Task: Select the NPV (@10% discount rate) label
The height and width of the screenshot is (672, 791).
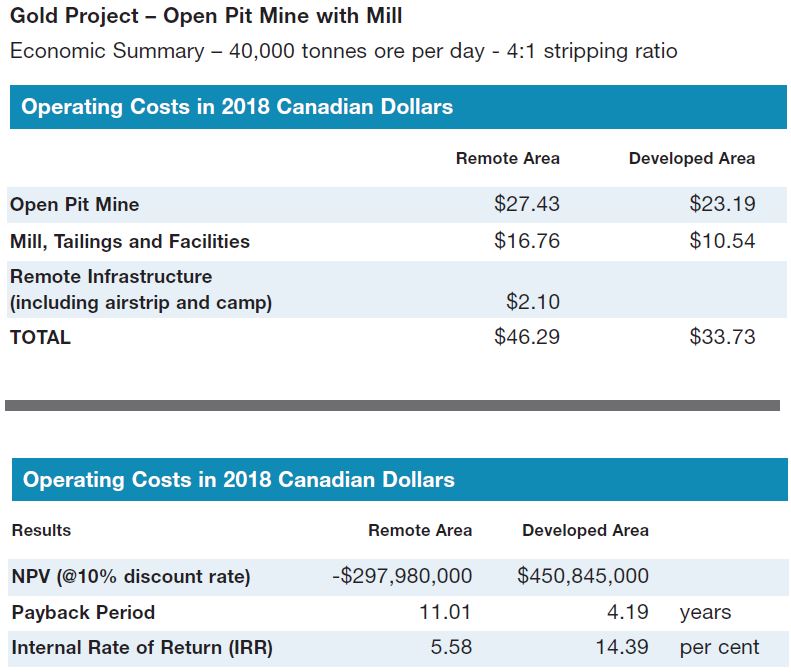Action: point(131,576)
